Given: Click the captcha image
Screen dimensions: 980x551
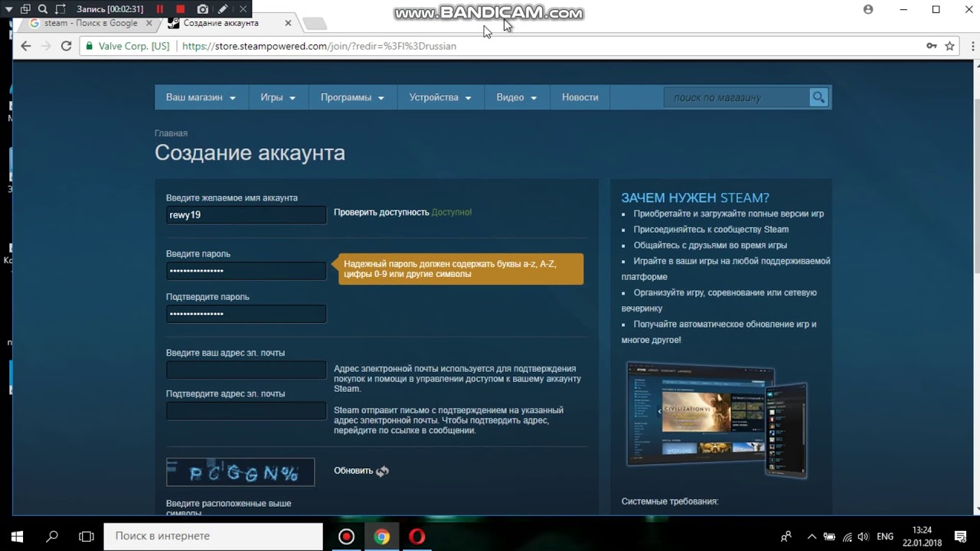Looking at the screenshot, I should tap(240, 472).
